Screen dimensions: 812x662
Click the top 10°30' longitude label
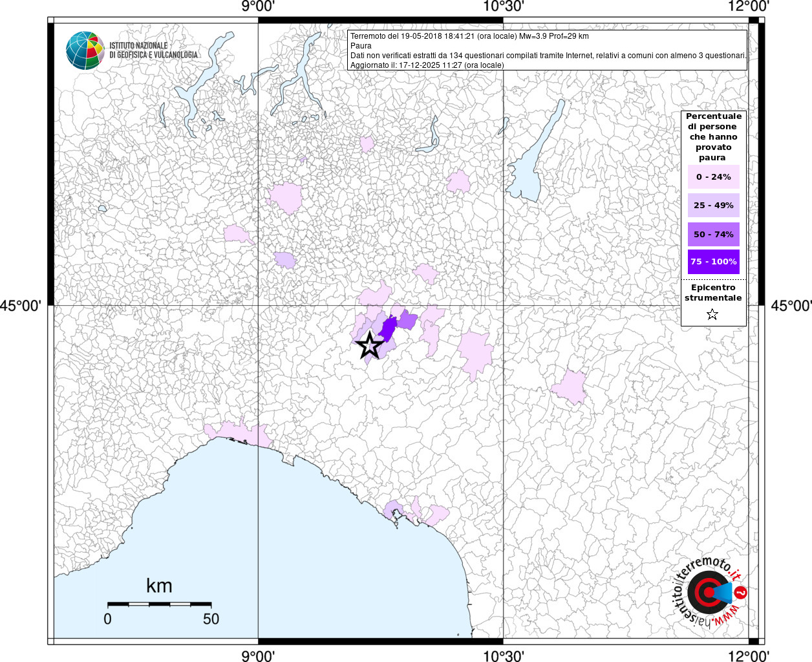click(503, 6)
